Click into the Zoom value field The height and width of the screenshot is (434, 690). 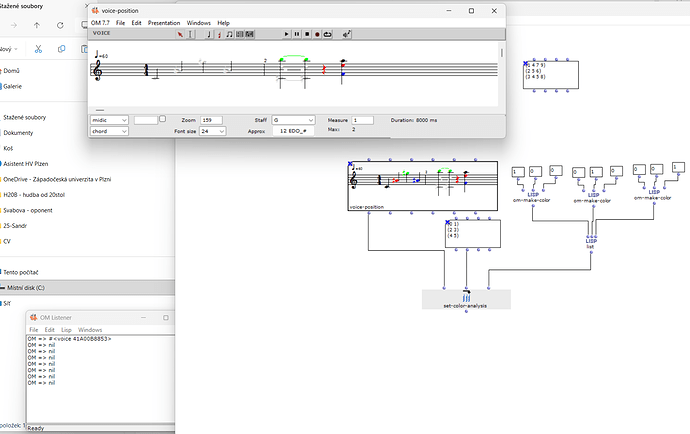[211, 120]
